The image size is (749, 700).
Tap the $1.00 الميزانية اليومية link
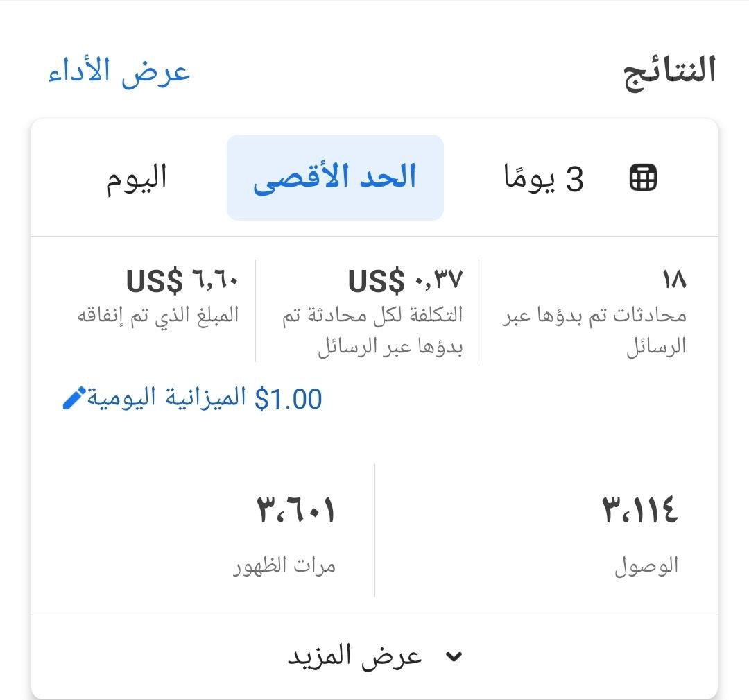pos(204,399)
